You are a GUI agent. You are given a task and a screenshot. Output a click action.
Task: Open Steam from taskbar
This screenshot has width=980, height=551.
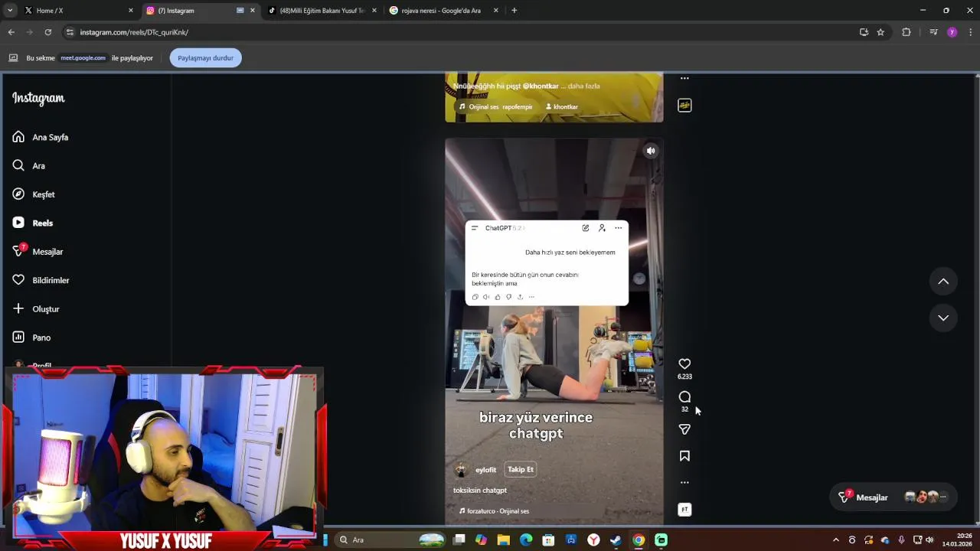point(616,540)
